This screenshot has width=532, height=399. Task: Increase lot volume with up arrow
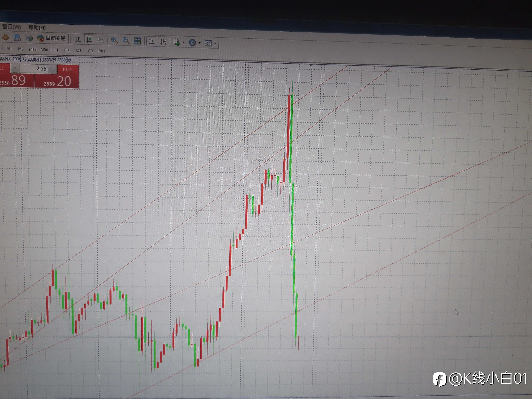[x=52, y=69]
